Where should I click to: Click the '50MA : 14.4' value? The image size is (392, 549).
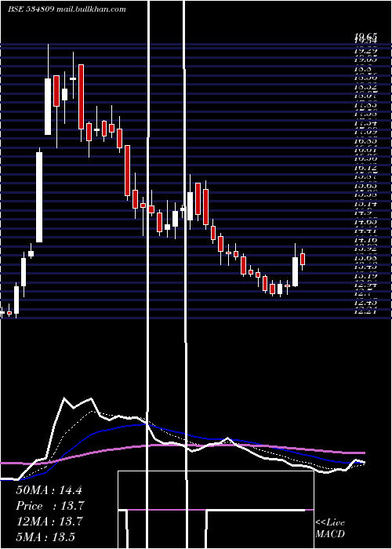[49, 490]
